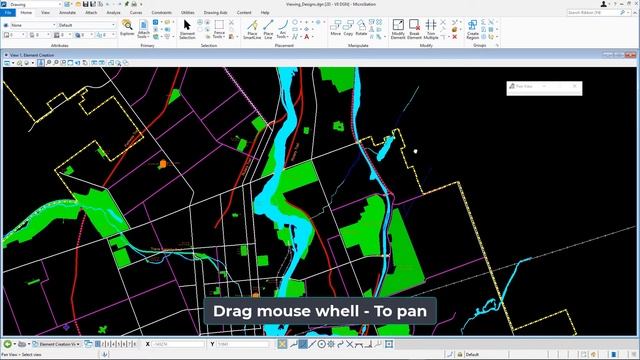Image resolution: width=640 pixels, height=360 pixels.
Task: Click the X coordinate input field
Action: 178,344
